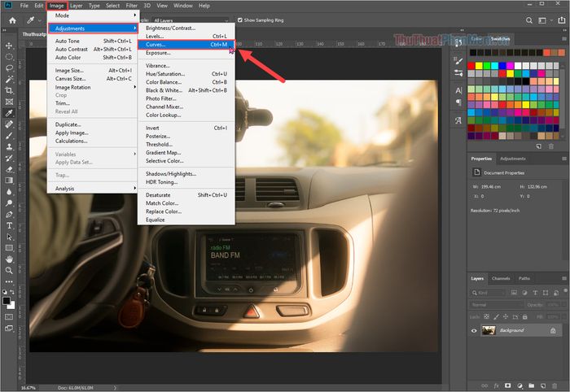Toggle the pixel layer filter icon

click(514, 293)
